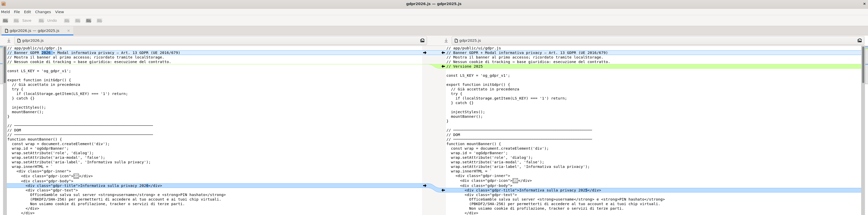Open file chooser button labeled gdpr2025.js
Image resolution: width=868 pixels, height=215 pixels.
[658, 41]
